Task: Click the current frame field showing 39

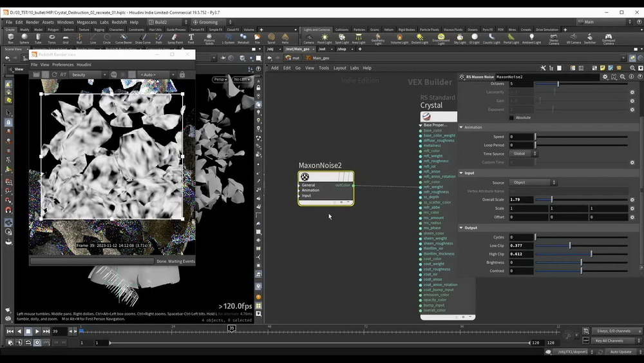Action: coord(59,331)
